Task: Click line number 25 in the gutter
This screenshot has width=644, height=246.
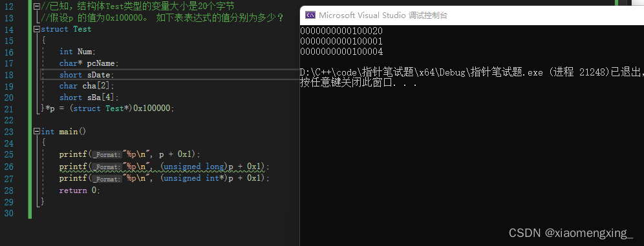Action: click(x=8, y=154)
